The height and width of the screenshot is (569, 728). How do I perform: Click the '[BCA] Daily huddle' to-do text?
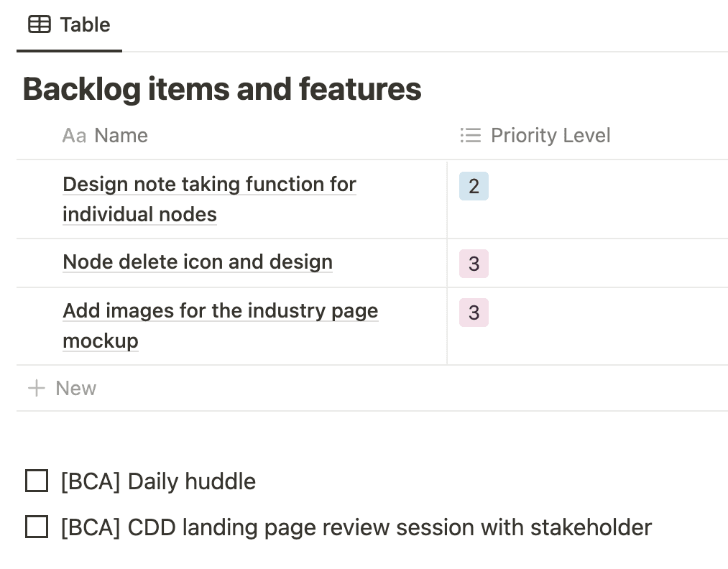[158, 481]
